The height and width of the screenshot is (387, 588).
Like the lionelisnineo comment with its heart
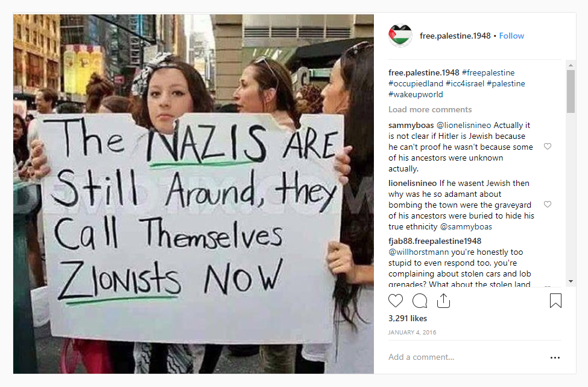tap(548, 204)
